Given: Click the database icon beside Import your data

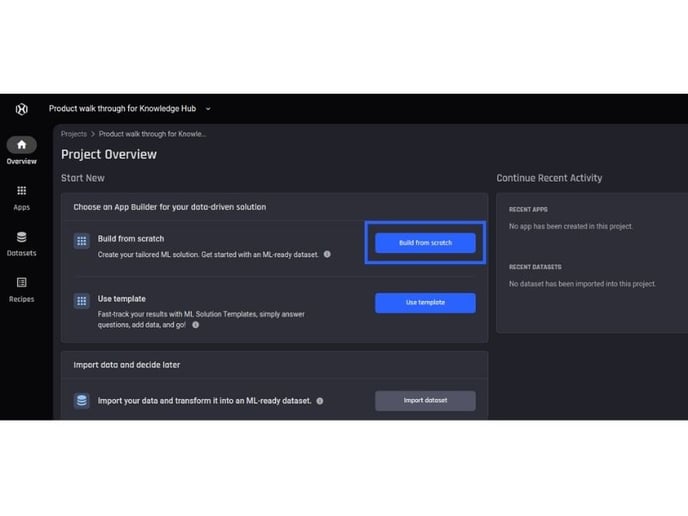Looking at the screenshot, I should [x=82, y=401].
